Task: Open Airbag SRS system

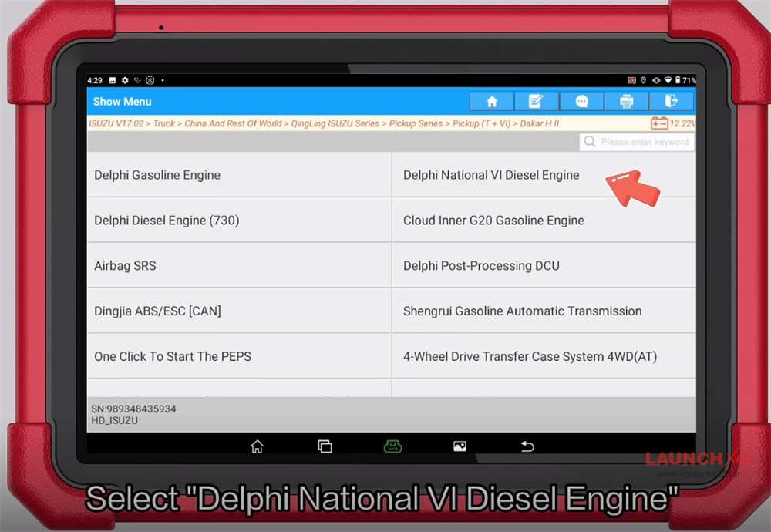Action: 239,265
